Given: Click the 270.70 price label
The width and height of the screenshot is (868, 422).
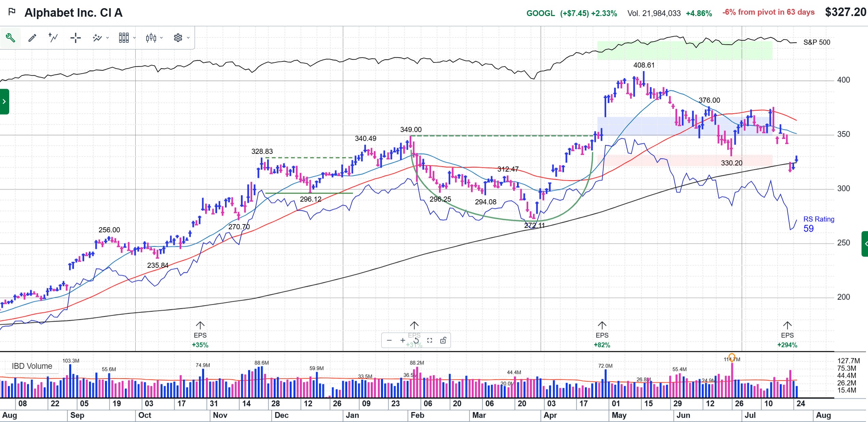Looking at the screenshot, I should 239,227.
